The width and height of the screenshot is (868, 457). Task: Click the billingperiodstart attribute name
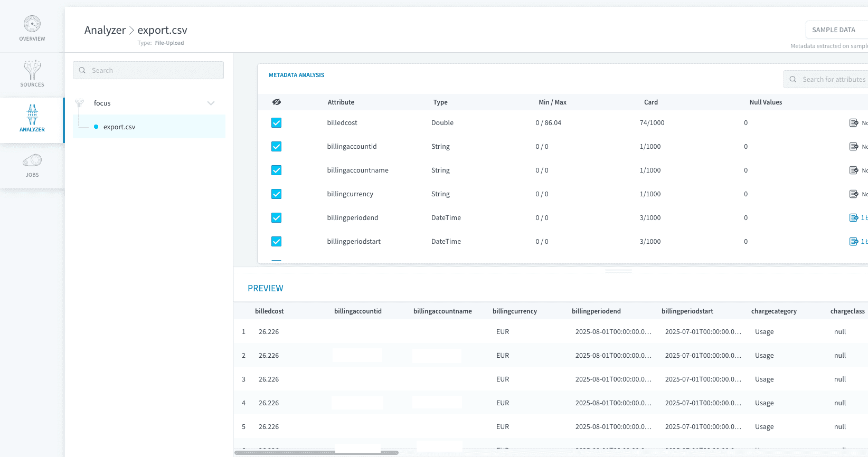point(354,242)
